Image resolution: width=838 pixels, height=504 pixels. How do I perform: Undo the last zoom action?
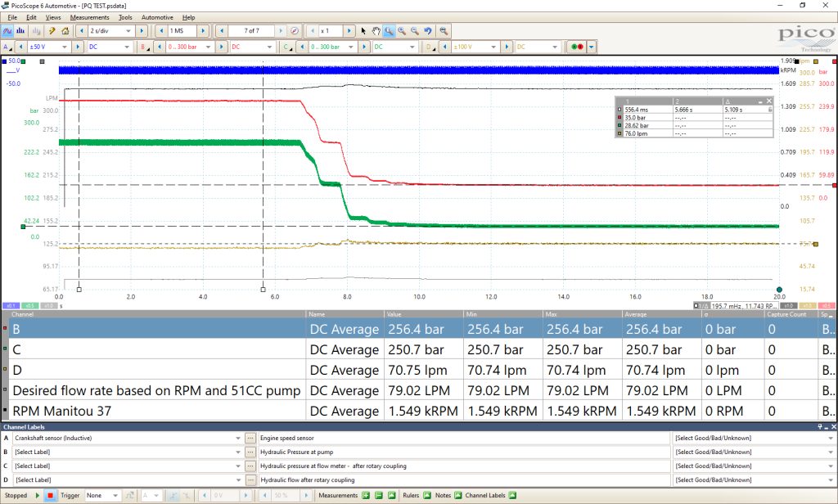coord(428,31)
